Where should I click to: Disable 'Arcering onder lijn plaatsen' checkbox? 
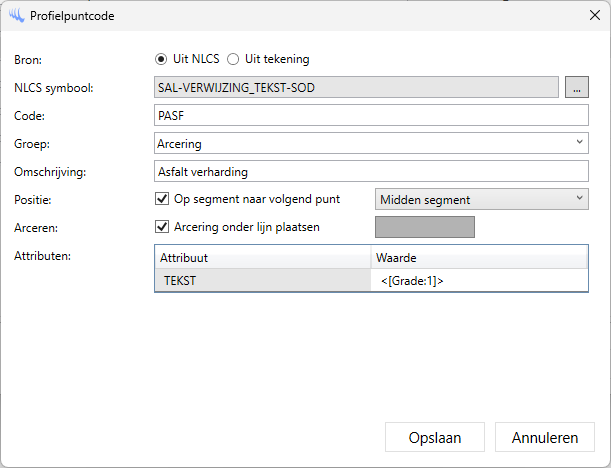tap(162, 227)
